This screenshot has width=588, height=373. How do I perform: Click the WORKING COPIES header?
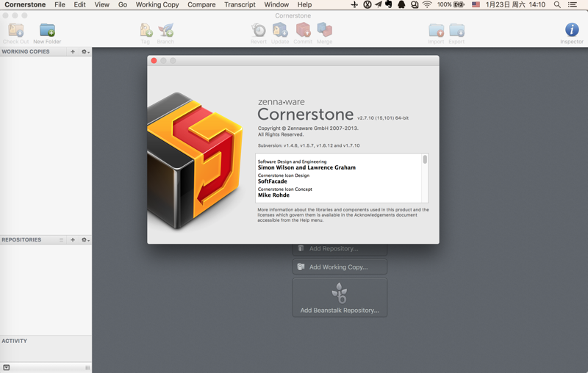pos(26,51)
